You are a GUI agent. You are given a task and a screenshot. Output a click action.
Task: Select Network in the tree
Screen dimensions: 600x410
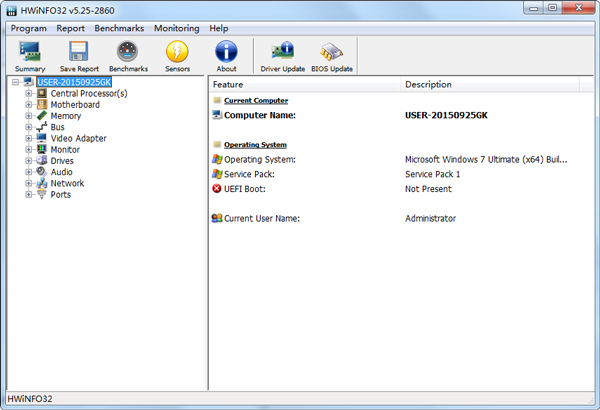[67, 183]
